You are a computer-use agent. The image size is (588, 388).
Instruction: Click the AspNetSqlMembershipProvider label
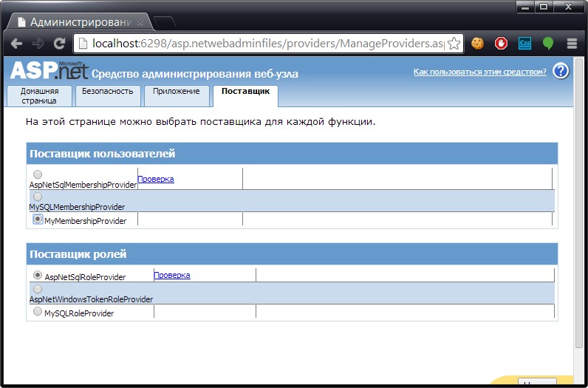point(83,185)
